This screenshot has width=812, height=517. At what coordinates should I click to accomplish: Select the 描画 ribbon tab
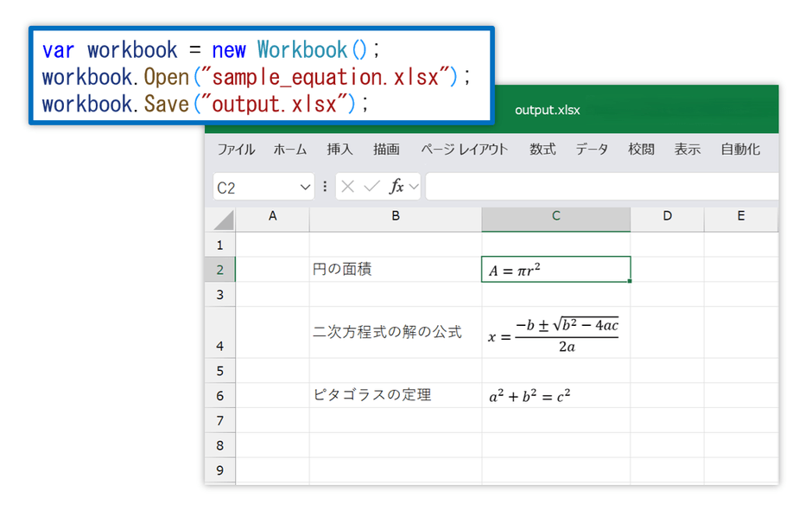(386, 150)
